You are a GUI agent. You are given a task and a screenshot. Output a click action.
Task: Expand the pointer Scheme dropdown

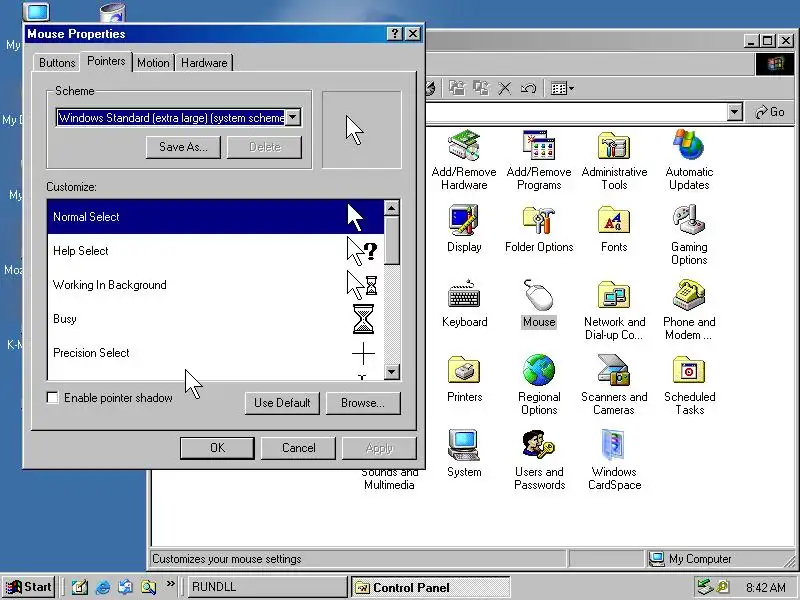point(292,117)
